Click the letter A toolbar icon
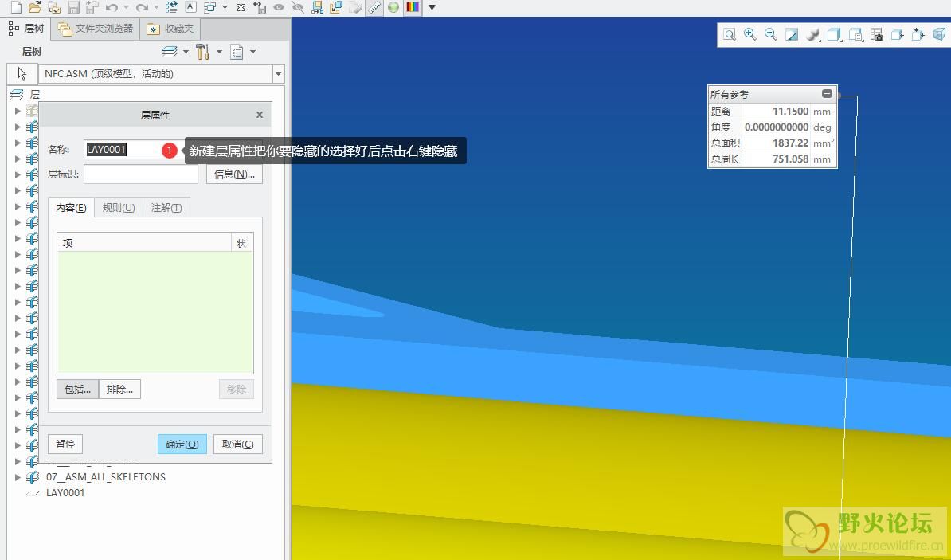This screenshot has height=560, width=951. pyautogui.click(x=190, y=7)
